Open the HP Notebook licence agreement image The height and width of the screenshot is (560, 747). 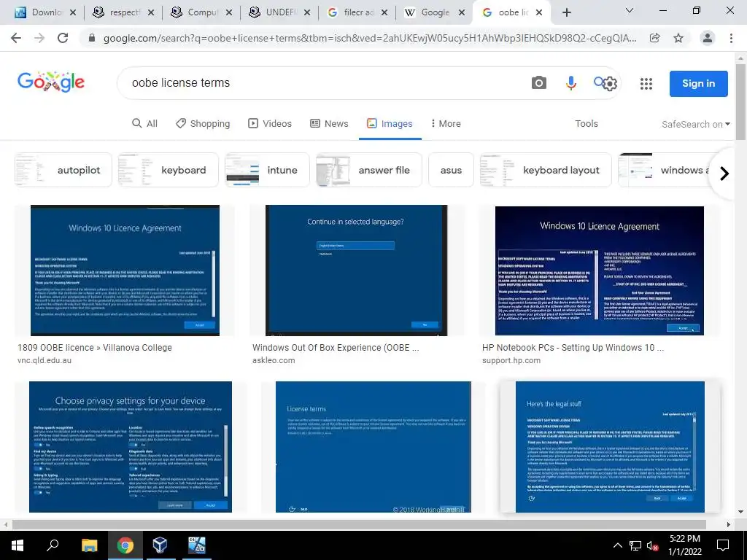point(600,271)
